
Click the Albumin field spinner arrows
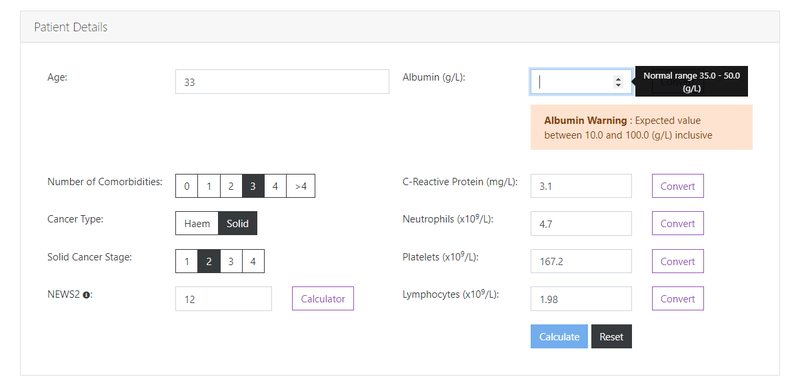618,82
